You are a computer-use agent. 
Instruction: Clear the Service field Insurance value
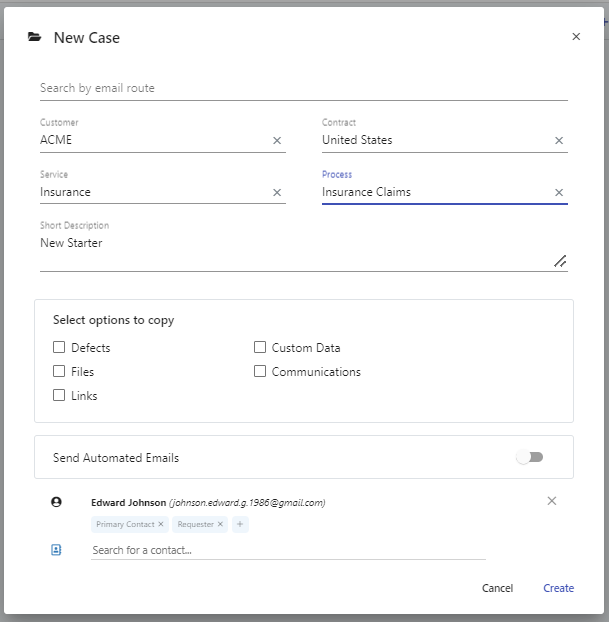277,193
